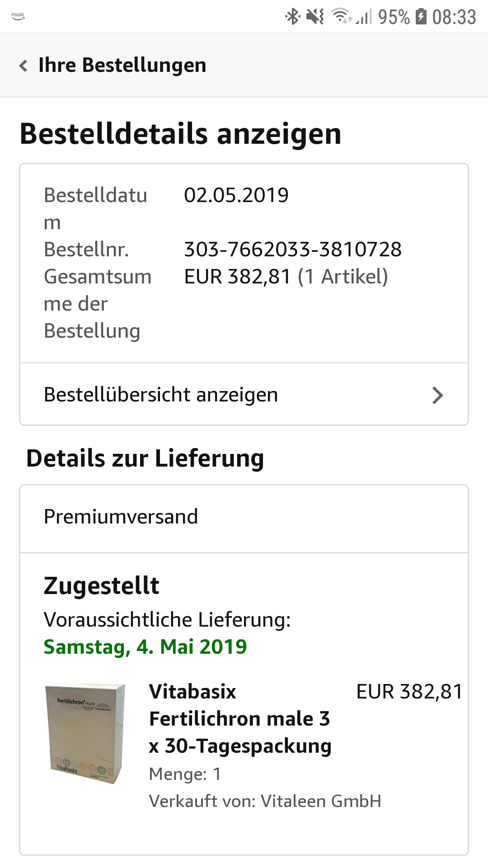Tap the Wi-Fi signal status icon
488x868 pixels.
(x=341, y=16)
